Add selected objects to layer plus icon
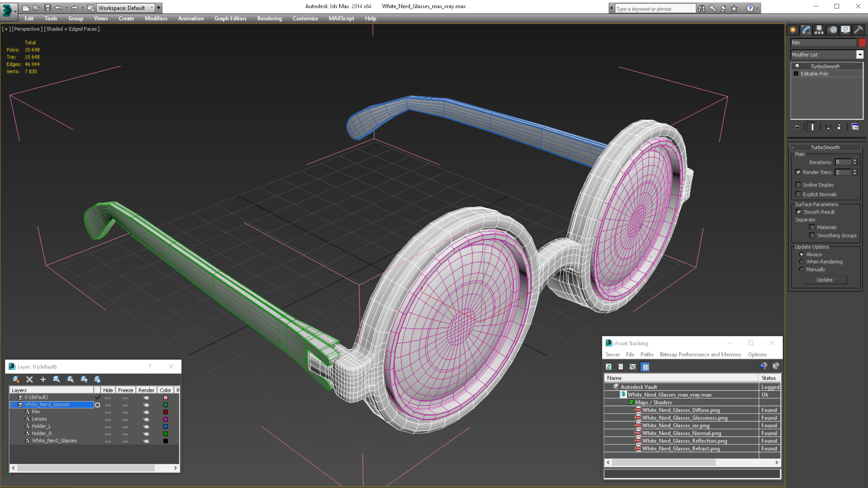 [x=43, y=379]
